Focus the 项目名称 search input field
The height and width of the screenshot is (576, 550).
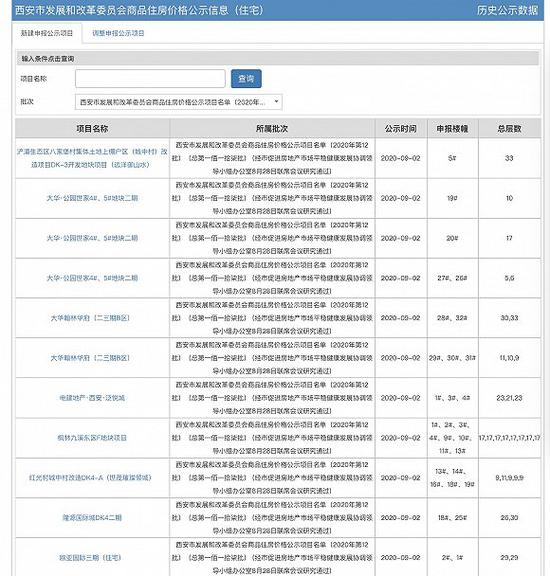tap(150, 79)
